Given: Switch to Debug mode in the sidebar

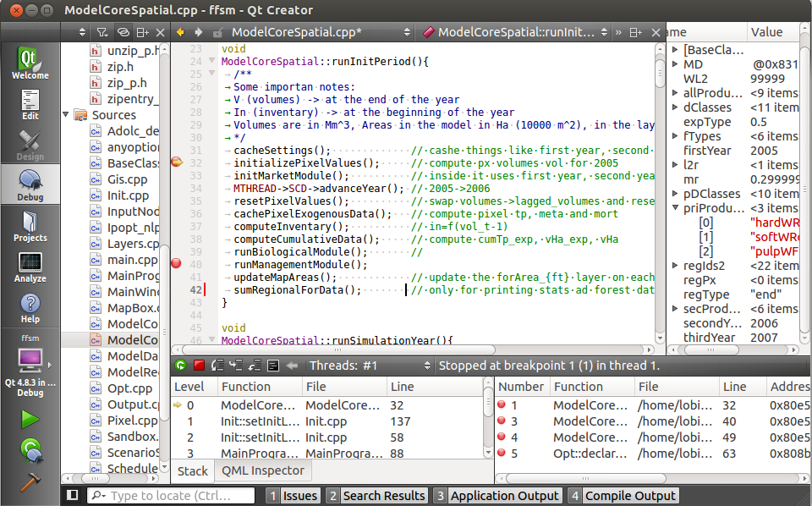Looking at the screenshot, I should 30,180.
